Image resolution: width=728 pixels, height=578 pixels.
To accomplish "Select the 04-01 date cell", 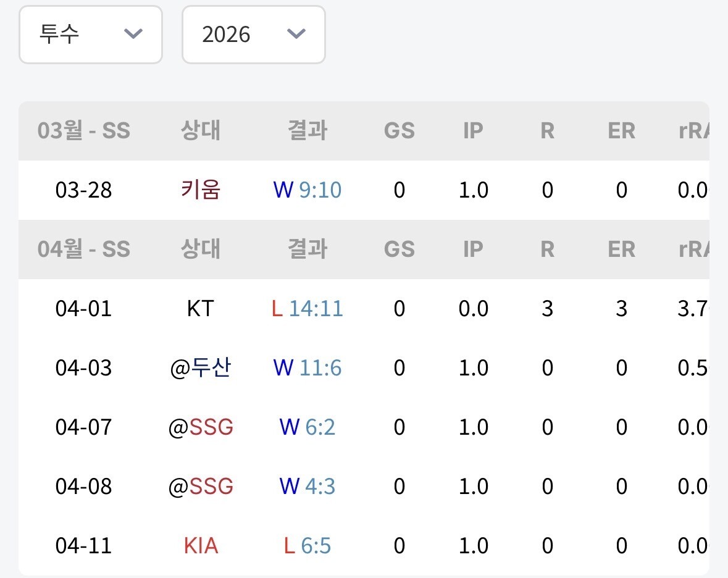I will [84, 308].
